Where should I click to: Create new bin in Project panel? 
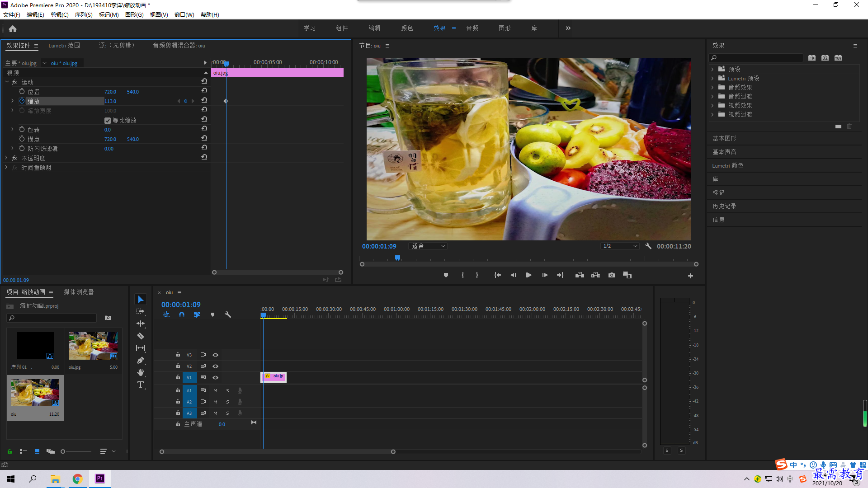pyautogui.click(x=108, y=318)
